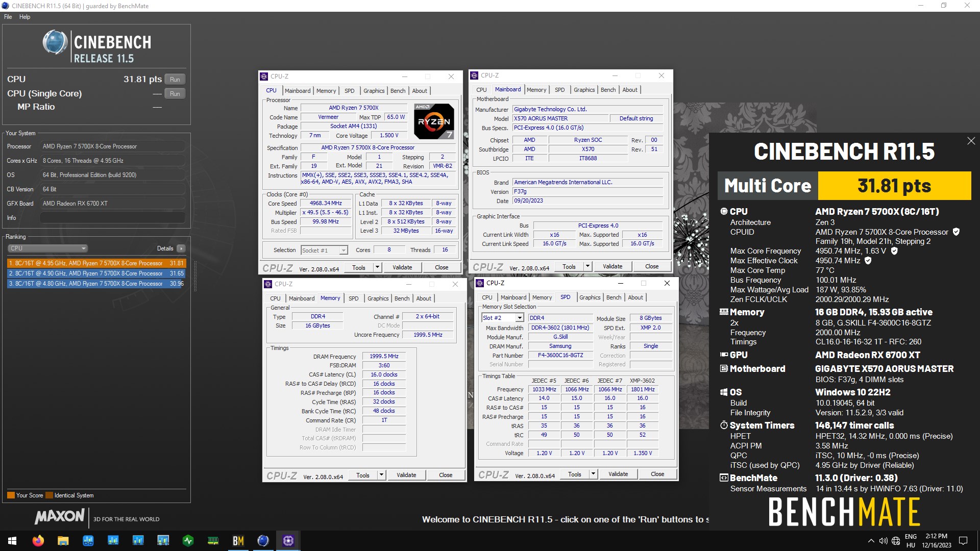Switch to Graphics tab in CPU-Z Mainboard window
980x551 pixels.
[x=584, y=90]
